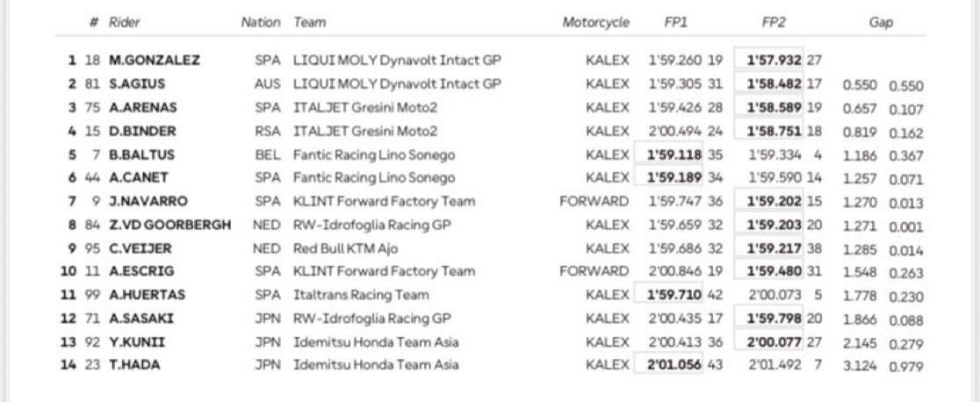Click A.HUERTAS's Italtrans Racing Team entry
The image size is (980, 402).
[x=361, y=295]
